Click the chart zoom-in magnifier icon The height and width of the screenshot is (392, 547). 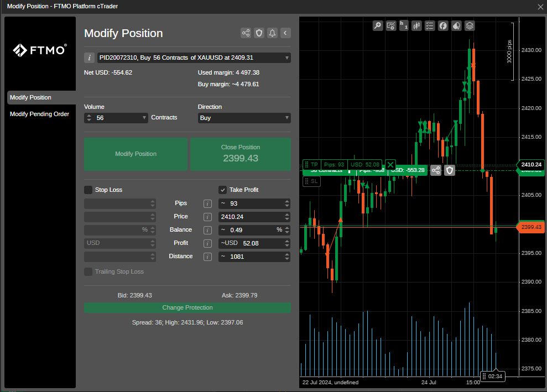coord(378,26)
